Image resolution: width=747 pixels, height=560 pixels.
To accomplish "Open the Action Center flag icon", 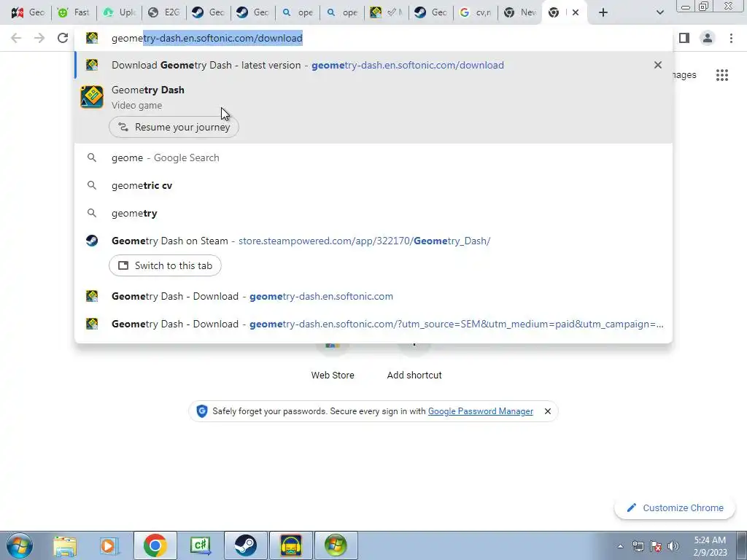I will pos(656,546).
